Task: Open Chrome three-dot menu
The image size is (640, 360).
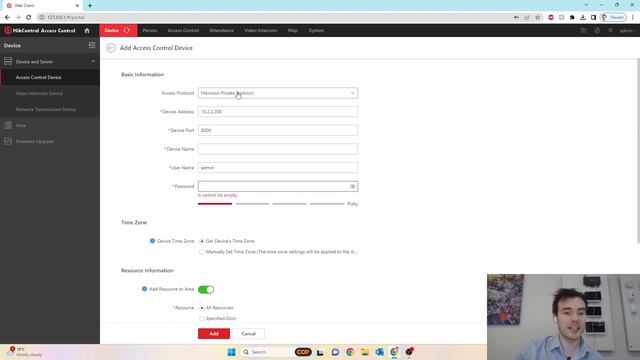Action: (633, 17)
